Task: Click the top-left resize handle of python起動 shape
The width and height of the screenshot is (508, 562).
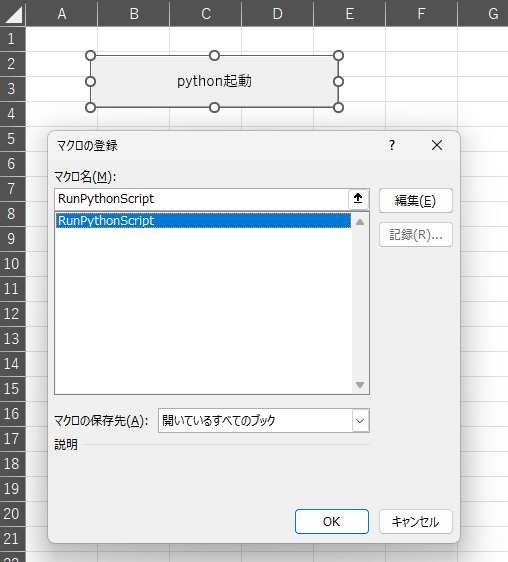Action: click(91, 56)
